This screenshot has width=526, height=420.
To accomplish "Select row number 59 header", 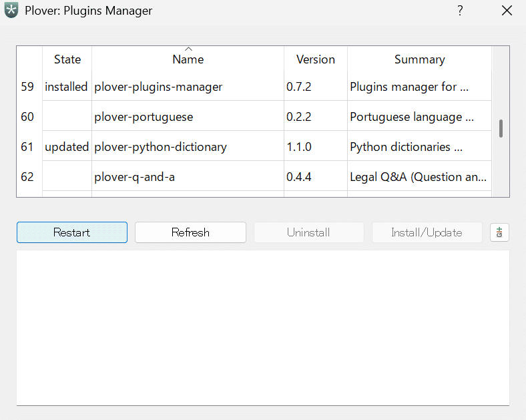I will click(28, 87).
